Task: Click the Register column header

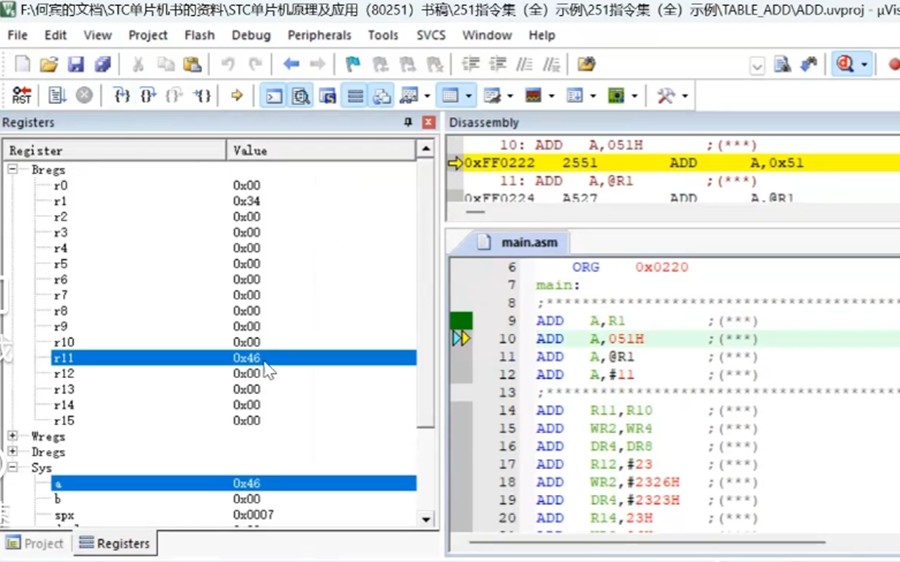Action: [x=115, y=150]
